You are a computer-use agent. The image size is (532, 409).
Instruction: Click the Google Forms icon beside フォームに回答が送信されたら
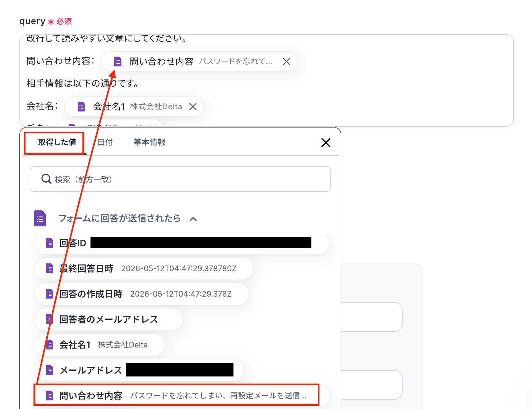(x=40, y=218)
